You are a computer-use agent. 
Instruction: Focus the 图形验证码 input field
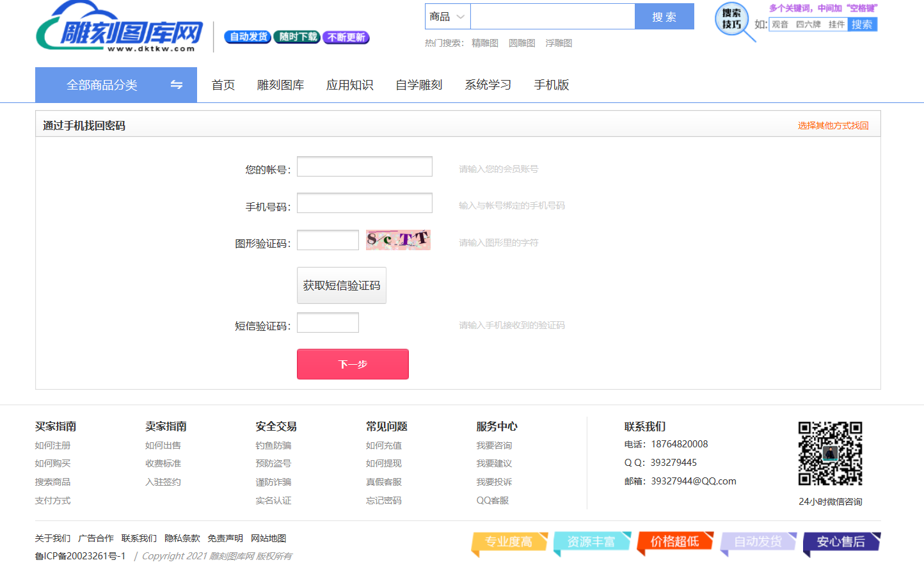328,240
